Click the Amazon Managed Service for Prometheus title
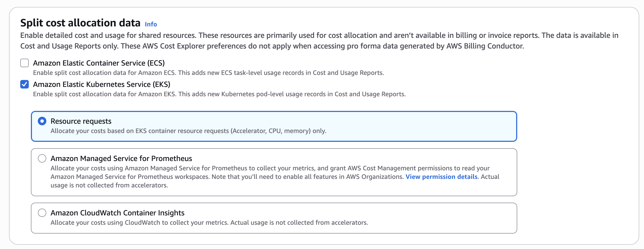The height and width of the screenshot is (249, 644). (x=121, y=159)
